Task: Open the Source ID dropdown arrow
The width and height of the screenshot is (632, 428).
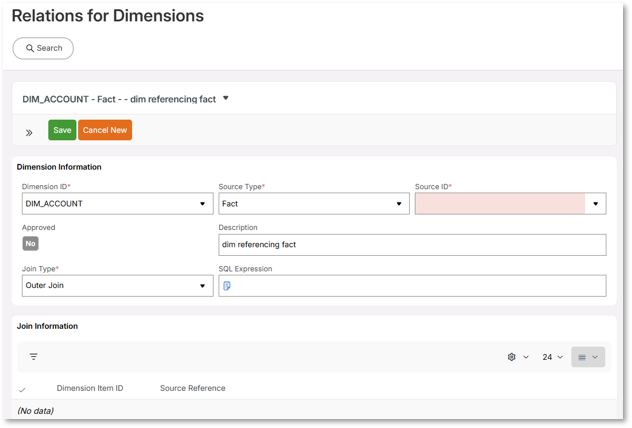Action: pyautogui.click(x=595, y=204)
